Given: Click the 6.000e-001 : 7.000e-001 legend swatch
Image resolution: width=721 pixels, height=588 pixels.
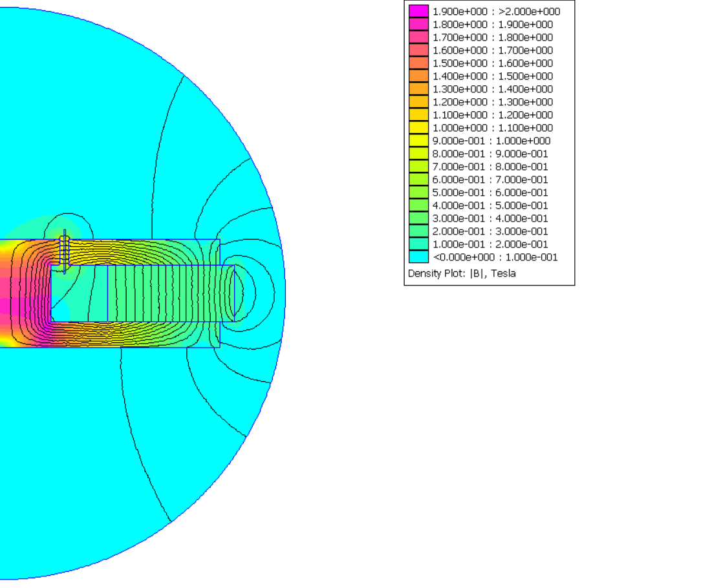Looking at the screenshot, I should point(418,179).
